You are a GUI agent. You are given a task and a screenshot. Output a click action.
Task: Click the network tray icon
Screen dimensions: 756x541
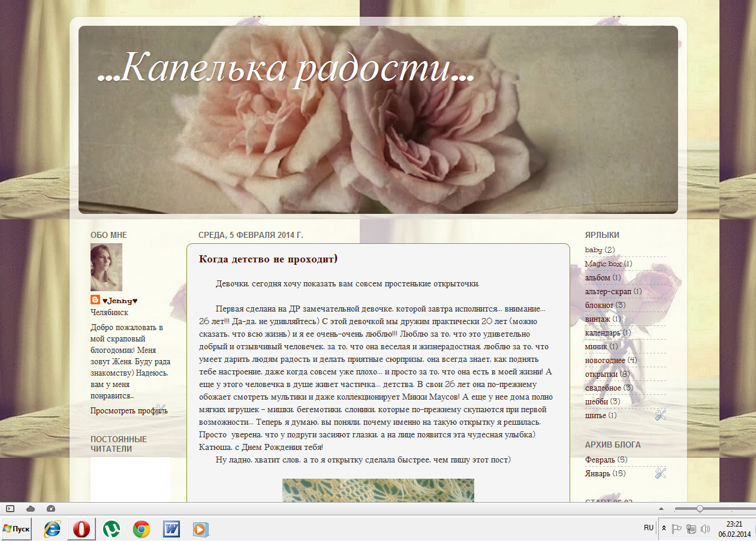click(691, 528)
